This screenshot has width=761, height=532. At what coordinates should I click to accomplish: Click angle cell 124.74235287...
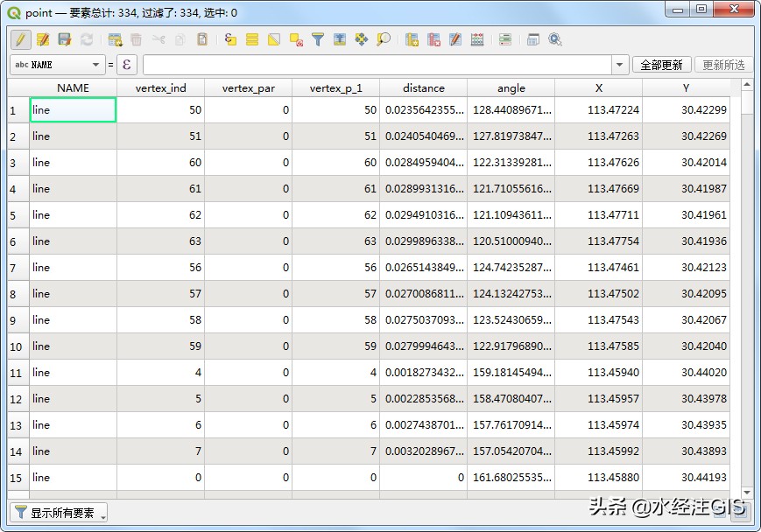[x=511, y=267]
